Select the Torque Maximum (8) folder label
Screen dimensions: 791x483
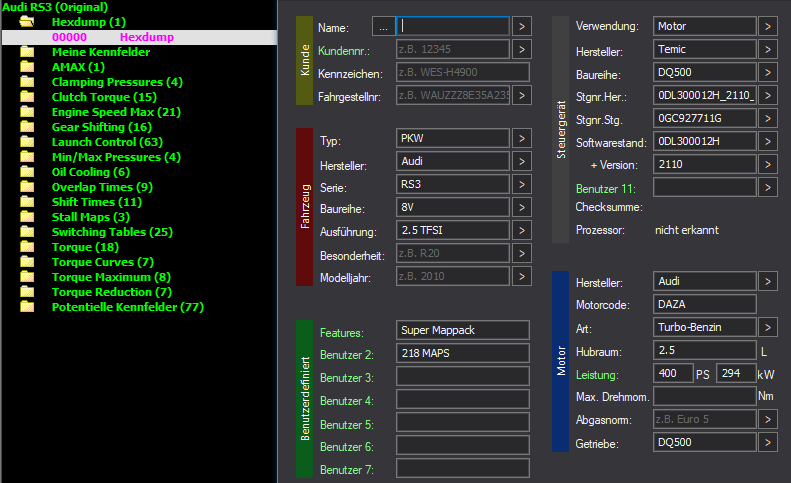(x=111, y=277)
